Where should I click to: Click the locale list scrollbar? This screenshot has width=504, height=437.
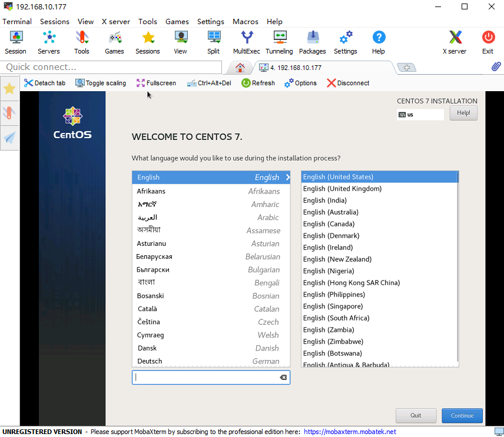tap(457, 266)
